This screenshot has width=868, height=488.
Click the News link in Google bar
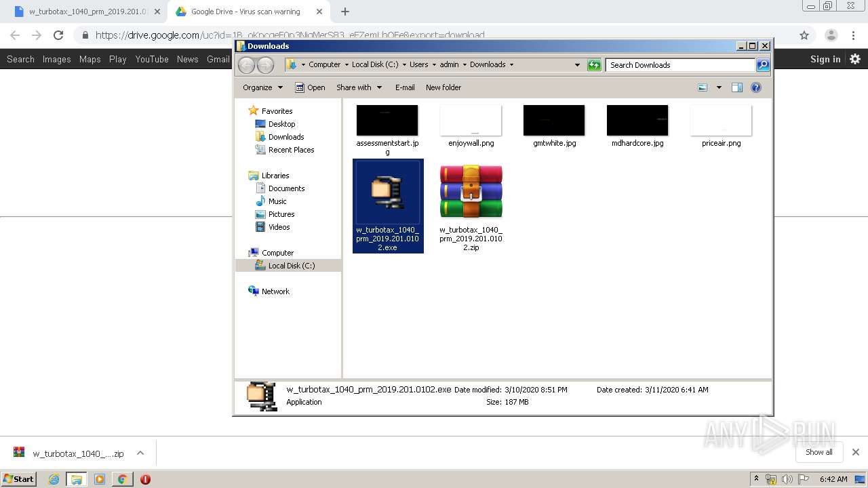click(x=187, y=59)
